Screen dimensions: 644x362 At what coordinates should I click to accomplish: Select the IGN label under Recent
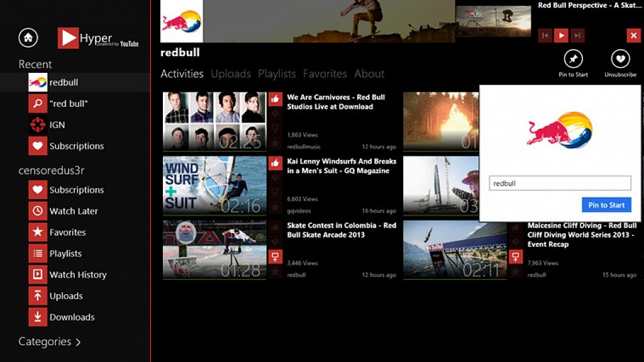tap(57, 125)
